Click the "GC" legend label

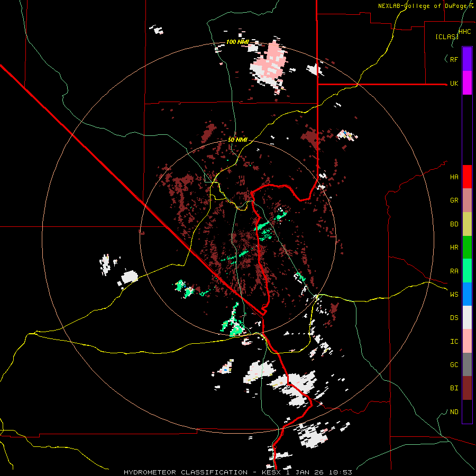tap(454, 365)
